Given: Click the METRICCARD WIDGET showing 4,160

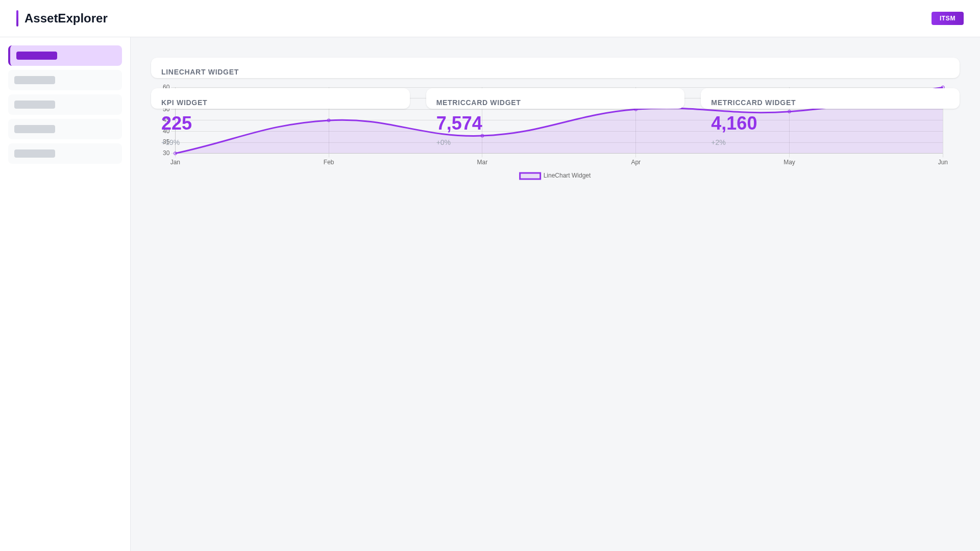Looking at the screenshot, I should click(x=734, y=123).
